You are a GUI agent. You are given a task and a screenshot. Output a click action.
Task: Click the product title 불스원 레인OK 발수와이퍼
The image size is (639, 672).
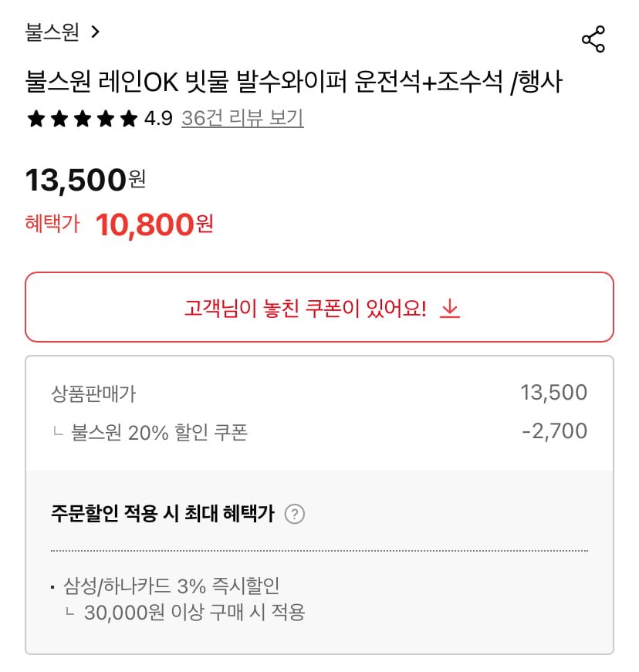coord(293,82)
